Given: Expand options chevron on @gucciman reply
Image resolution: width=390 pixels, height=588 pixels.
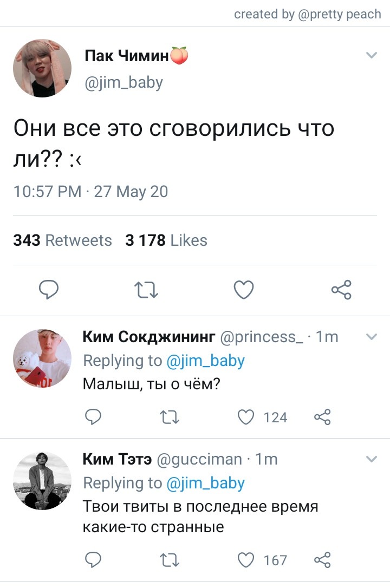Looking at the screenshot, I should 371,459.
